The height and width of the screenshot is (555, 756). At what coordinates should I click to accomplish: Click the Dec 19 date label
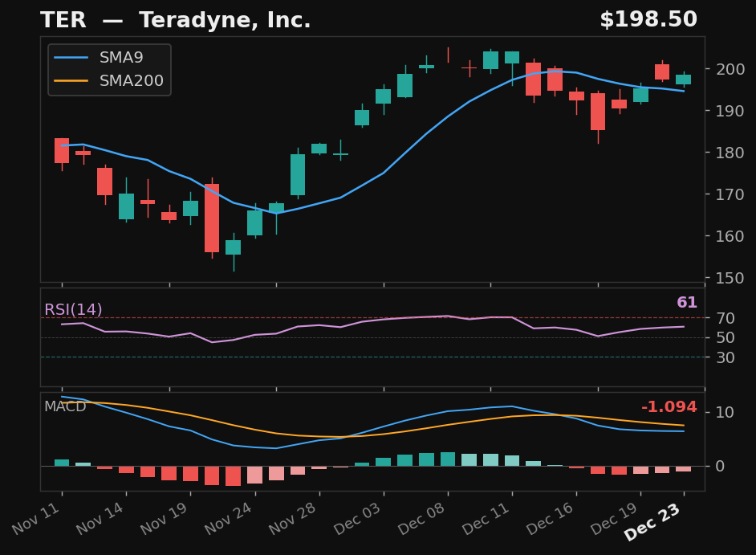coord(615,518)
